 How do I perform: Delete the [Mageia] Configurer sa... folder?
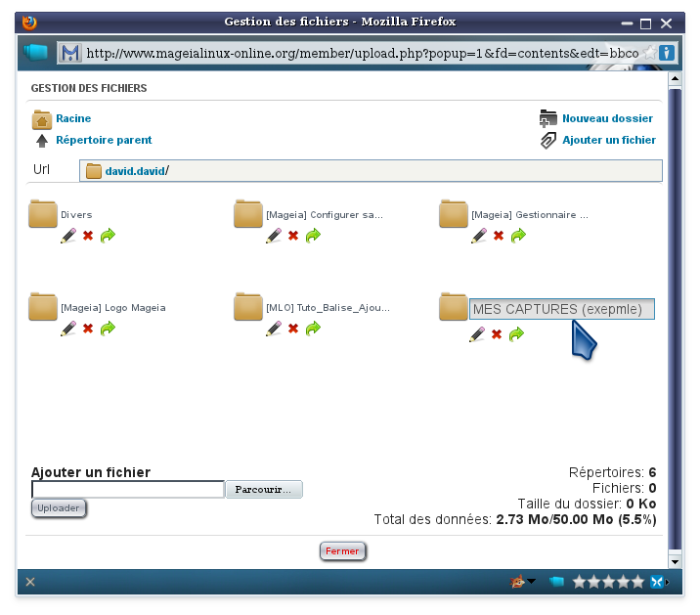pos(293,236)
